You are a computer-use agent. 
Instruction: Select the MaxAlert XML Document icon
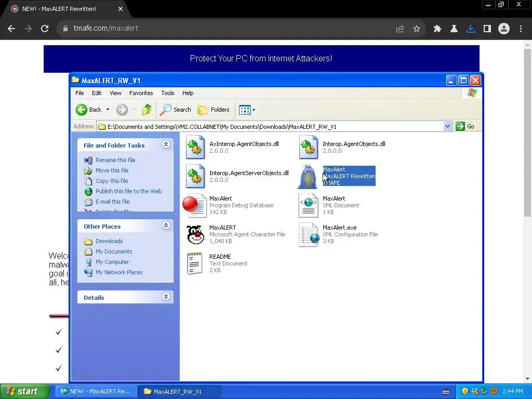(x=309, y=206)
